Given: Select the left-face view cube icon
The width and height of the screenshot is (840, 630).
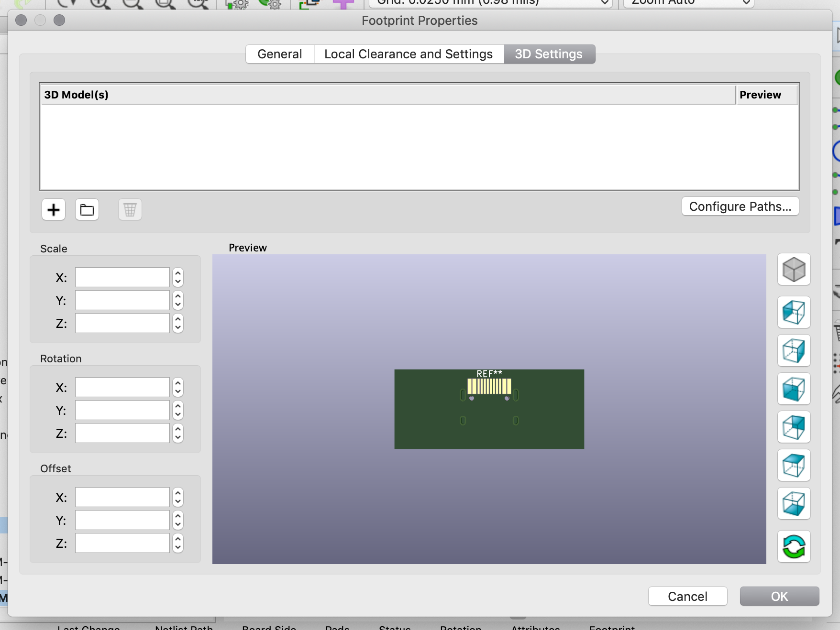Looking at the screenshot, I should pyautogui.click(x=794, y=312).
